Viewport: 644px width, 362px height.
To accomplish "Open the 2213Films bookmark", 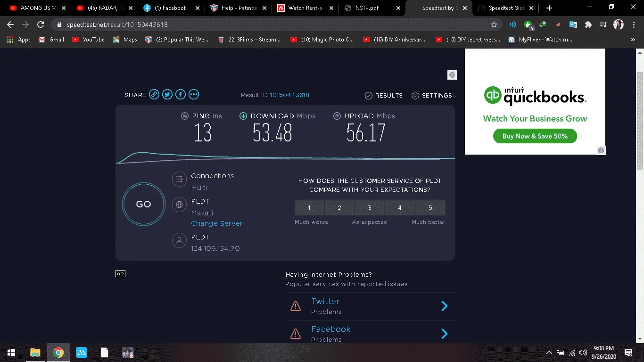I will point(249,40).
